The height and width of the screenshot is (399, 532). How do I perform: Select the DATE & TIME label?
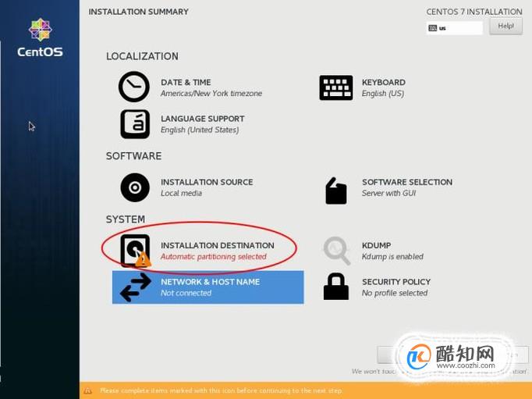186,82
